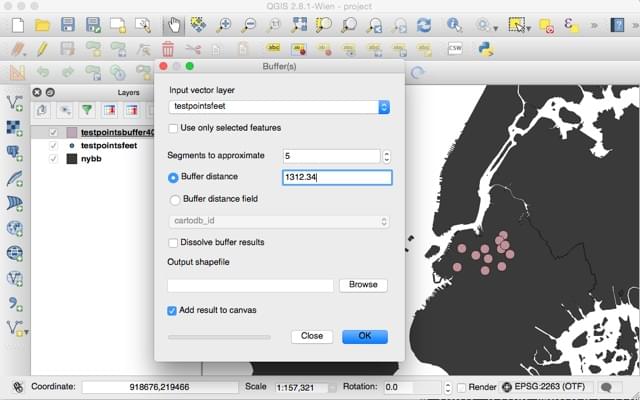
Task: Click the Identify Features info icon
Action: click(454, 25)
